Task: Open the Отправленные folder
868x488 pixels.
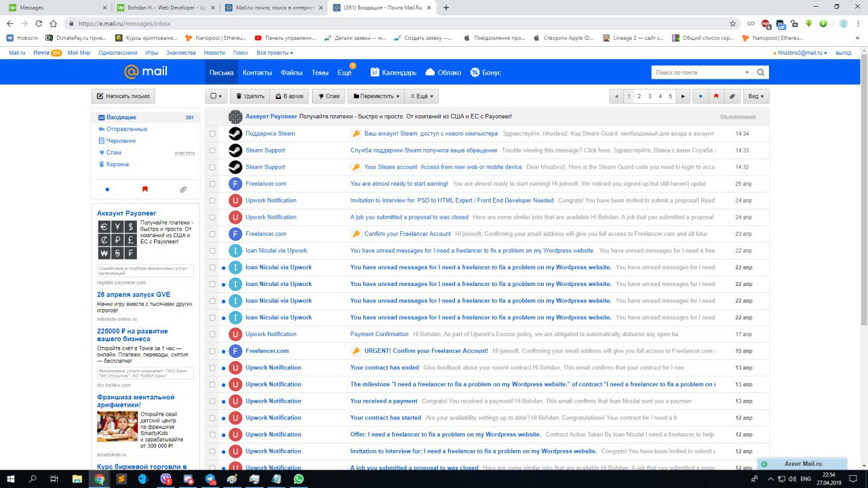Action: [127, 129]
